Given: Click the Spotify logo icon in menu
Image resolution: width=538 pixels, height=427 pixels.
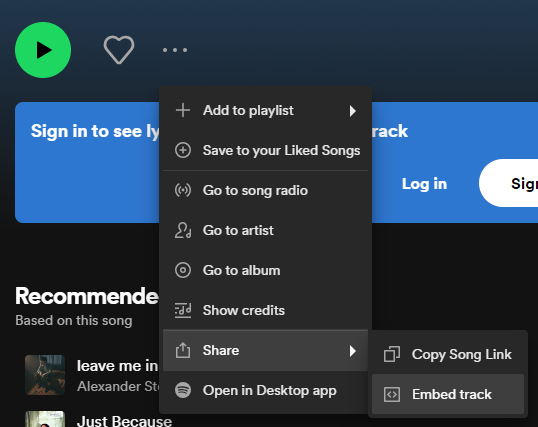Looking at the screenshot, I should click(x=183, y=390).
